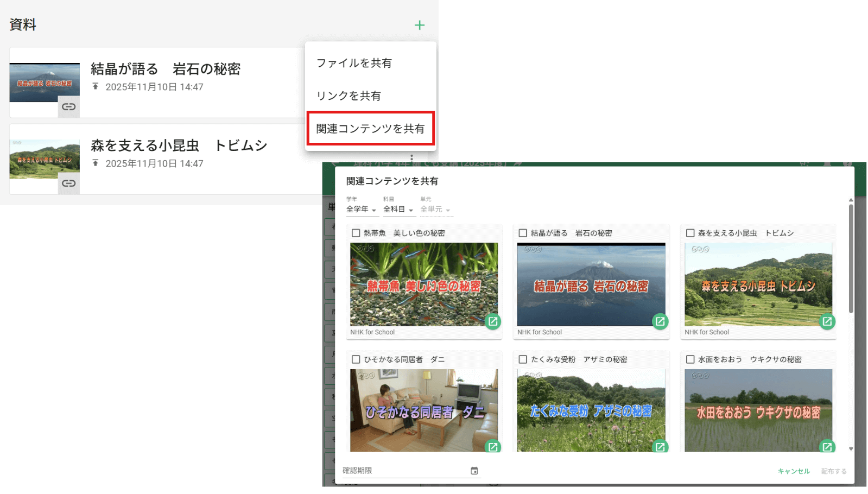
Task: Tick the ひそかなる同居者 ダニ checkbox
Action: tap(356, 359)
